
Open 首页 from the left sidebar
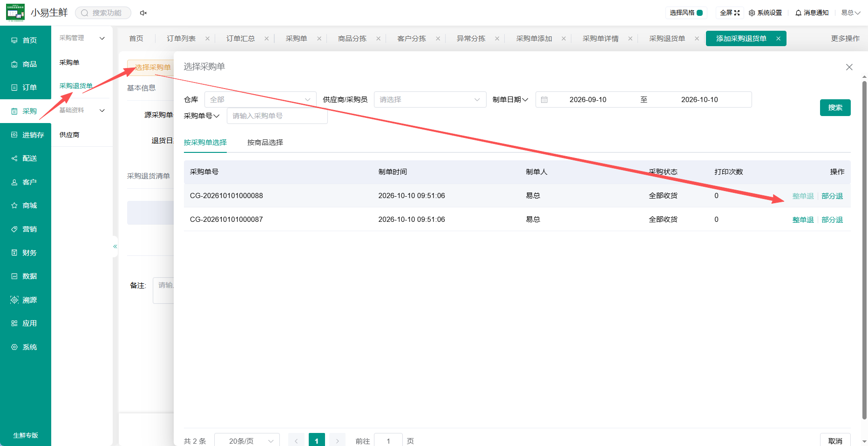coord(25,40)
